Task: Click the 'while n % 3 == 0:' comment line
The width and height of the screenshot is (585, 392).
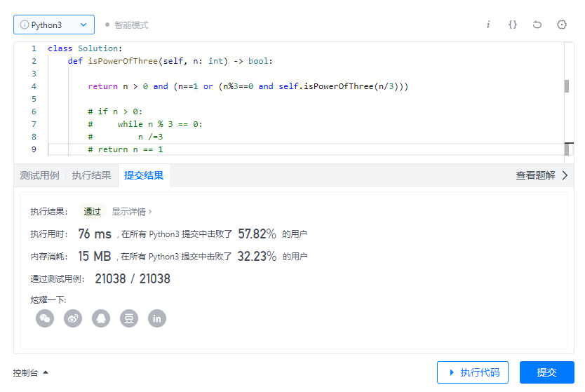Action: click(145, 124)
